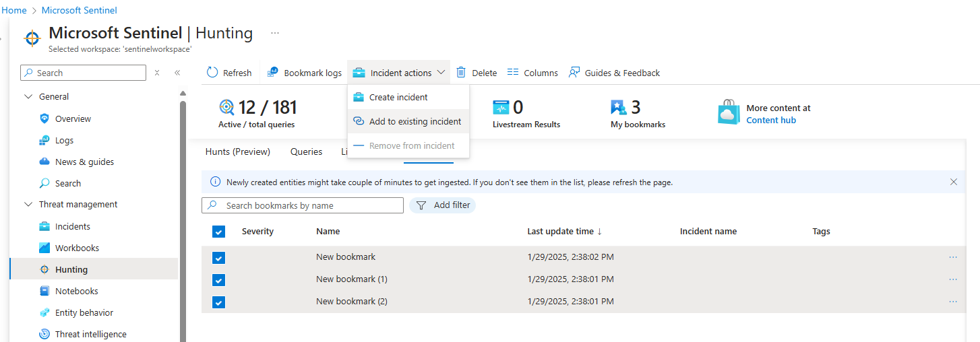980x342 pixels.
Task: Uncheck the 'New bookmark (1)' row
Action: tap(218, 279)
